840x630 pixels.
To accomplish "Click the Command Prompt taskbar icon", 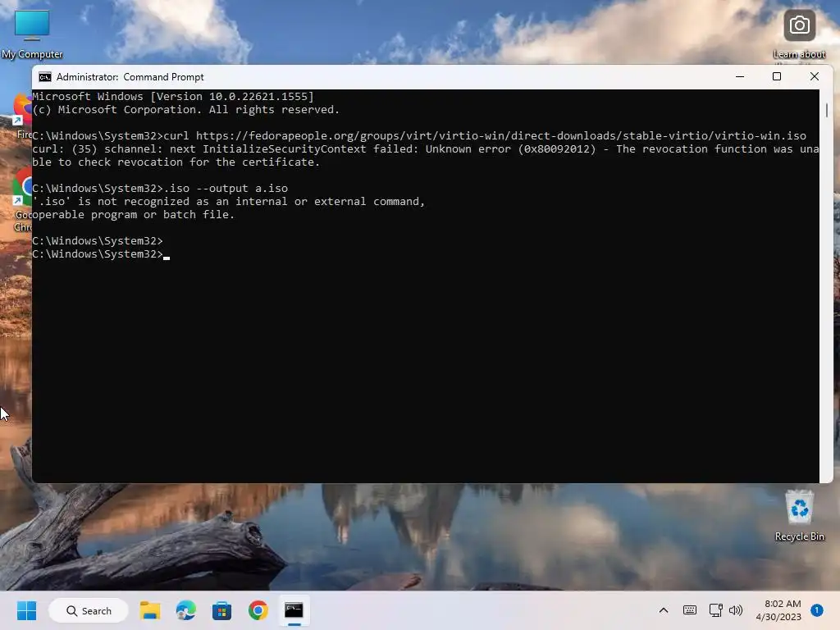I will pos(294,610).
